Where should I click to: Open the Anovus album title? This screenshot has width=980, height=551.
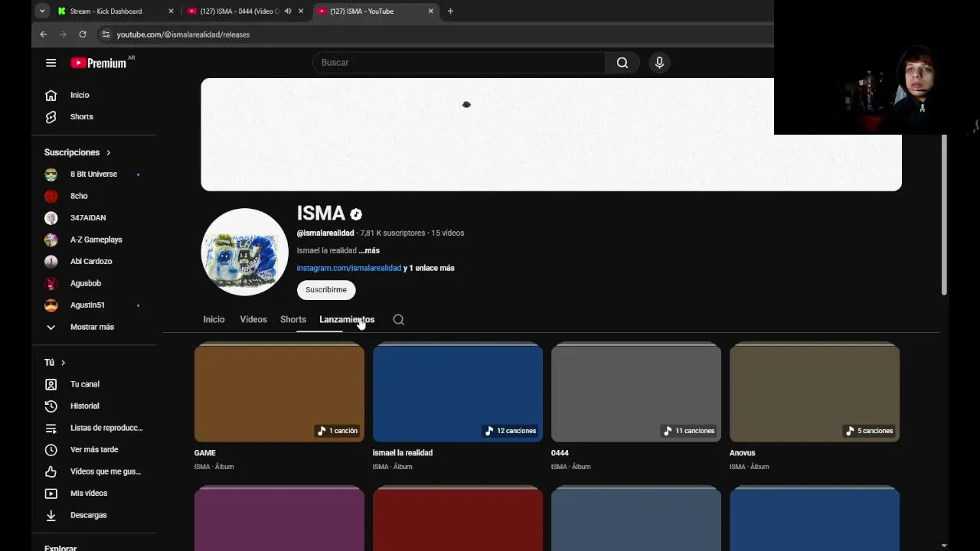[x=743, y=453]
